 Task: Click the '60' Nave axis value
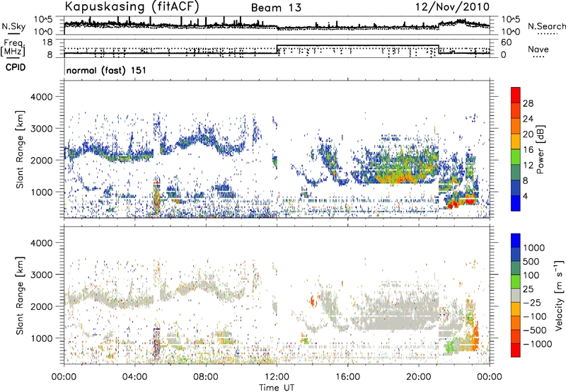506,42
